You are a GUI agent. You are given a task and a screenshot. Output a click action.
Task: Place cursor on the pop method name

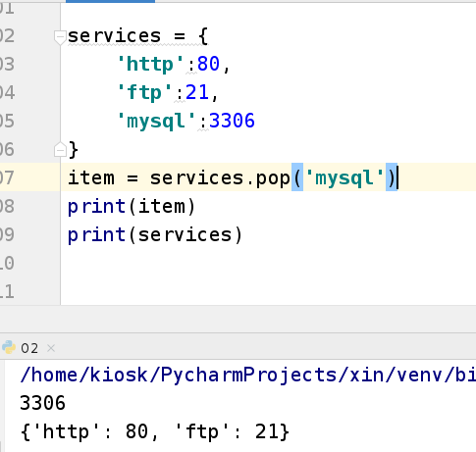pos(273,178)
